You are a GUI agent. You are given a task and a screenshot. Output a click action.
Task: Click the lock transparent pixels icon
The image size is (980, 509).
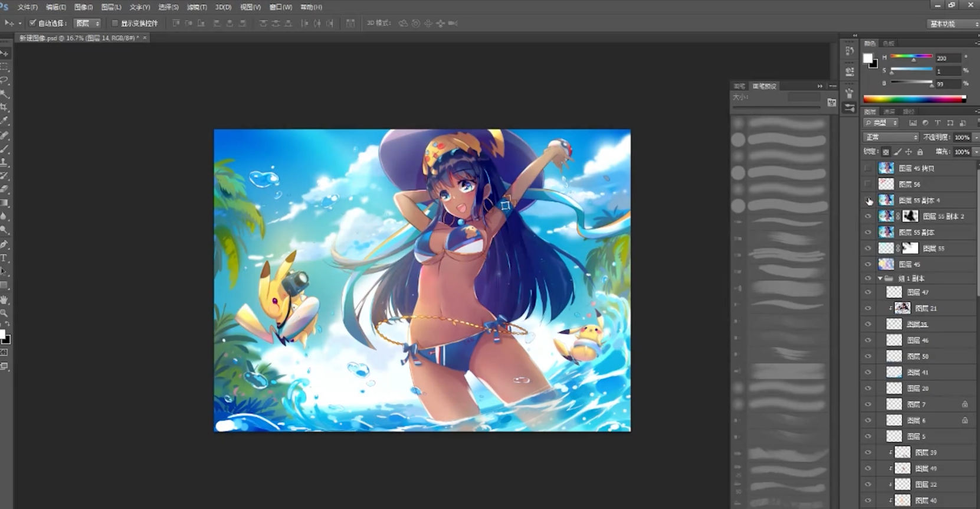(x=886, y=152)
